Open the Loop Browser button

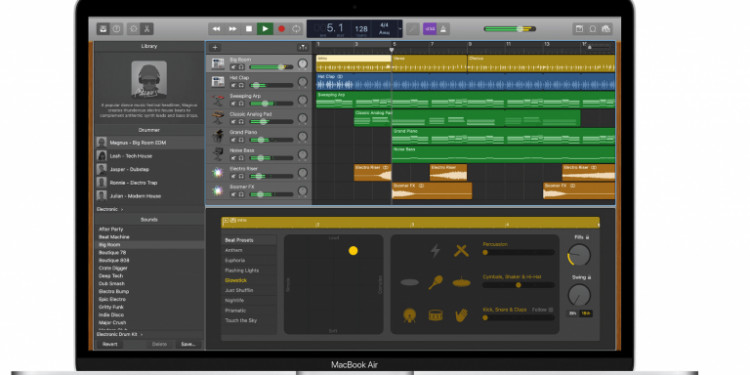pos(593,29)
